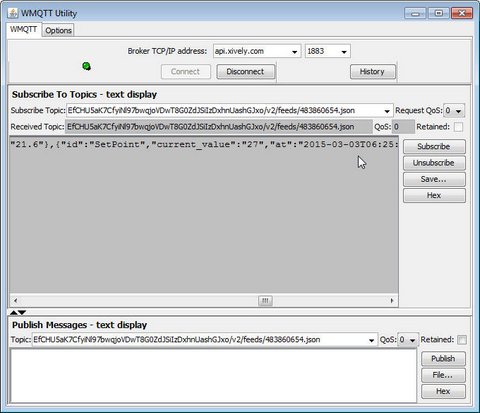This screenshot has width=480, height=413.
Task: Open the port 1883 dropdown
Action: click(x=344, y=52)
